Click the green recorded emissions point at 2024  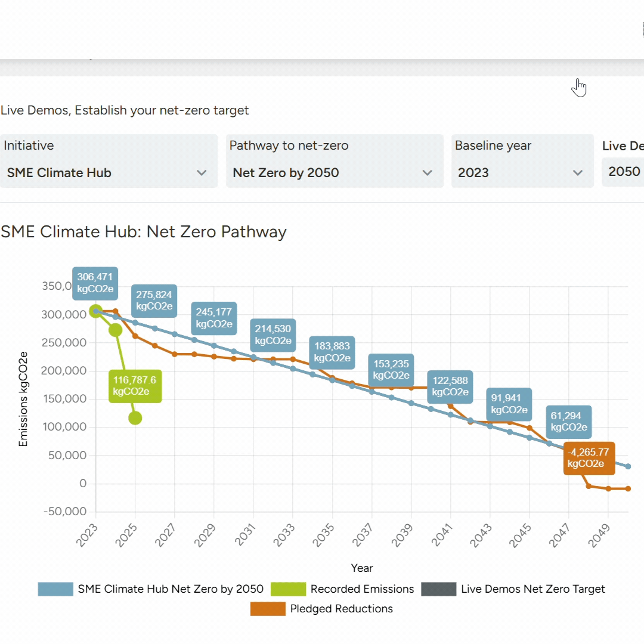click(x=116, y=330)
